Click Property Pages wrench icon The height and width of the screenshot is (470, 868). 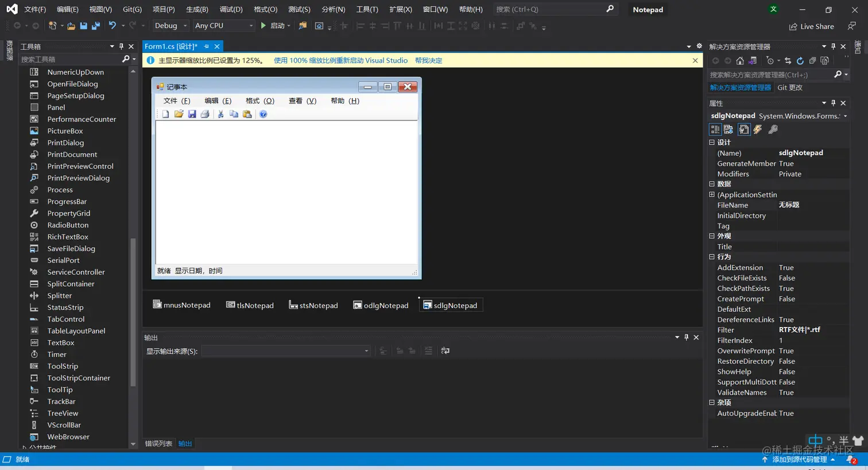pos(773,129)
